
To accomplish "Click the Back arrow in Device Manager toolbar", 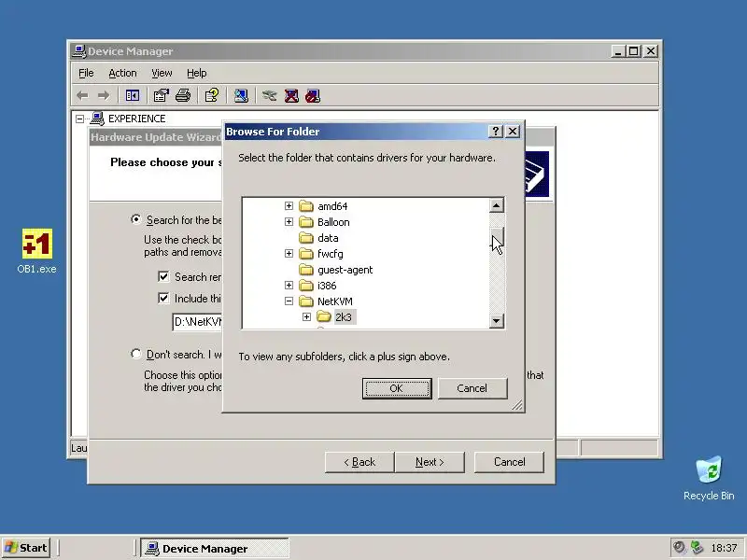I will [82, 96].
